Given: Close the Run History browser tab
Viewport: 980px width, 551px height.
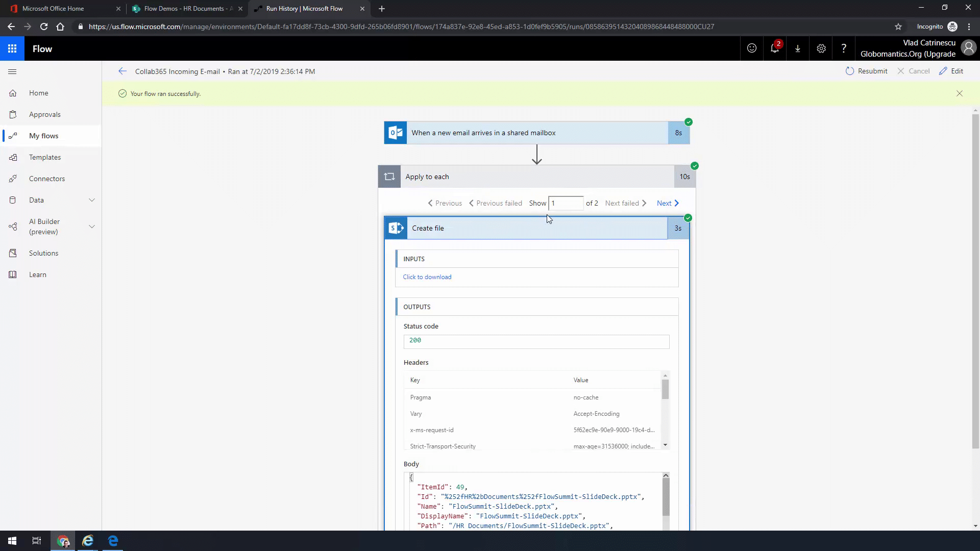Looking at the screenshot, I should point(362,9).
